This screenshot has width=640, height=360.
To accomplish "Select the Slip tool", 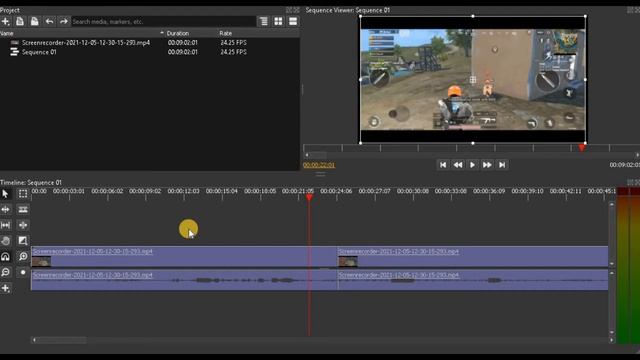I will (5, 225).
